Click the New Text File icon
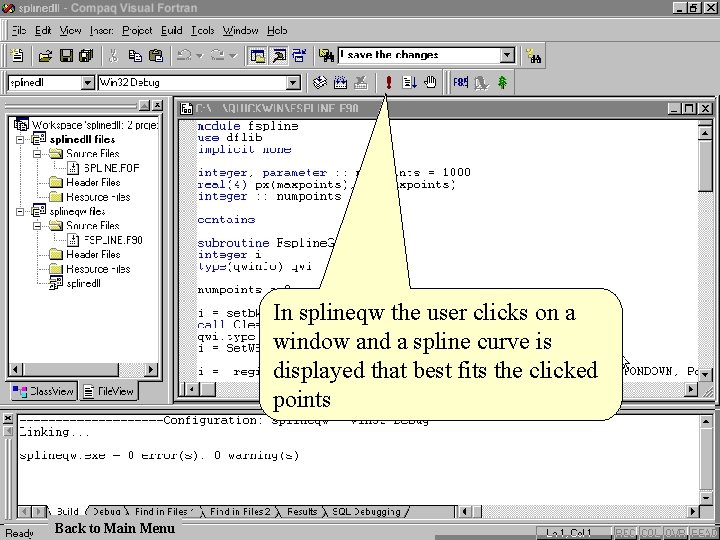This screenshot has width=720, height=540. (x=17, y=56)
